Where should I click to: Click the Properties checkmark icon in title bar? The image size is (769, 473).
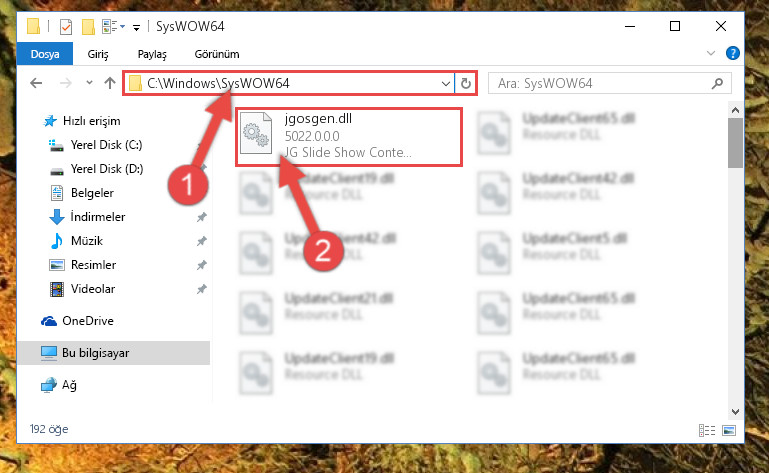(x=66, y=26)
